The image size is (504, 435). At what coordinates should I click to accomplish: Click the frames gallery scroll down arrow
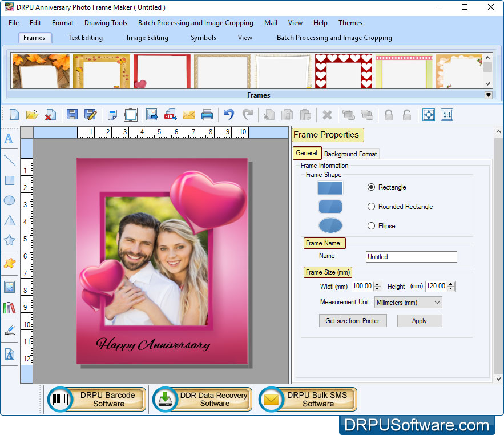(487, 84)
